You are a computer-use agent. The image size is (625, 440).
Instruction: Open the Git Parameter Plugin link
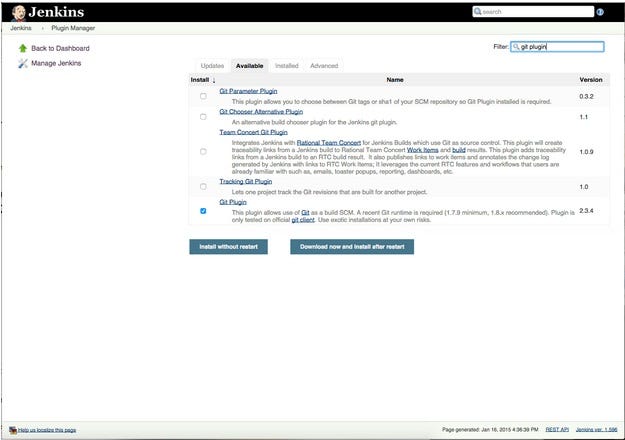click(x=248, y=91)
